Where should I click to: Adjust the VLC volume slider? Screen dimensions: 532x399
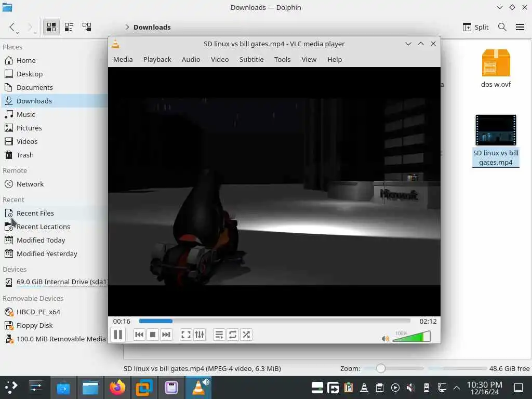pos(411,337)
